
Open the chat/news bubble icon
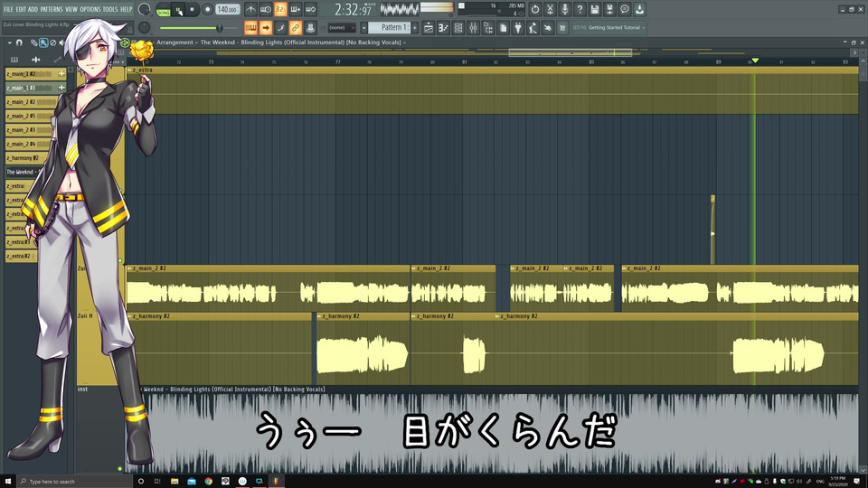[625, 9]
